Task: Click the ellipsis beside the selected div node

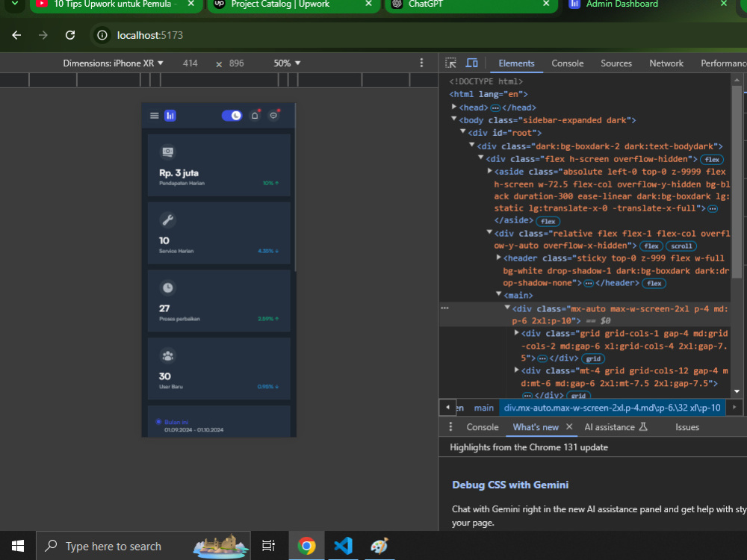Action: [x=444, y=308]
